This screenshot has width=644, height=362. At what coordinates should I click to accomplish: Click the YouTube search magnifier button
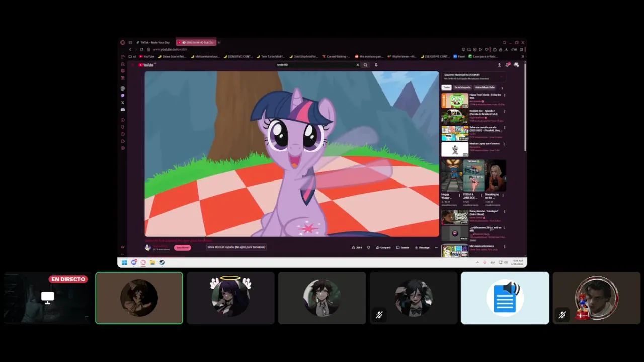pyautogui.click(x=366, y=65)
